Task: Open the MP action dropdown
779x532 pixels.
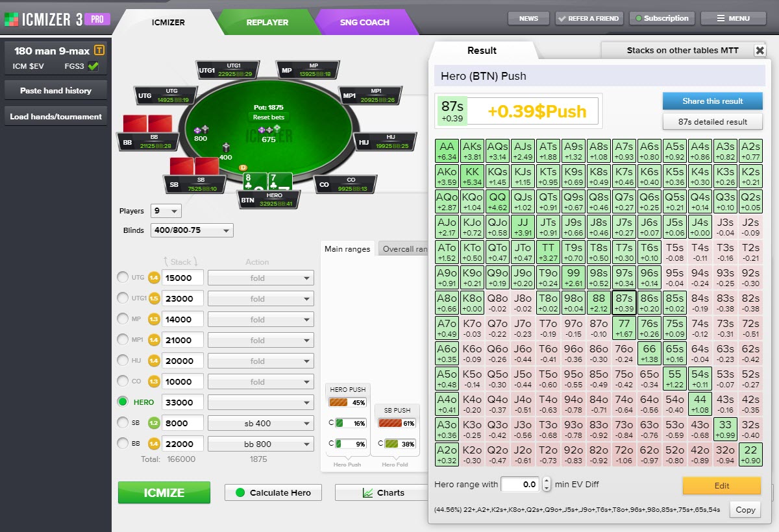Action: coord(260,319)
